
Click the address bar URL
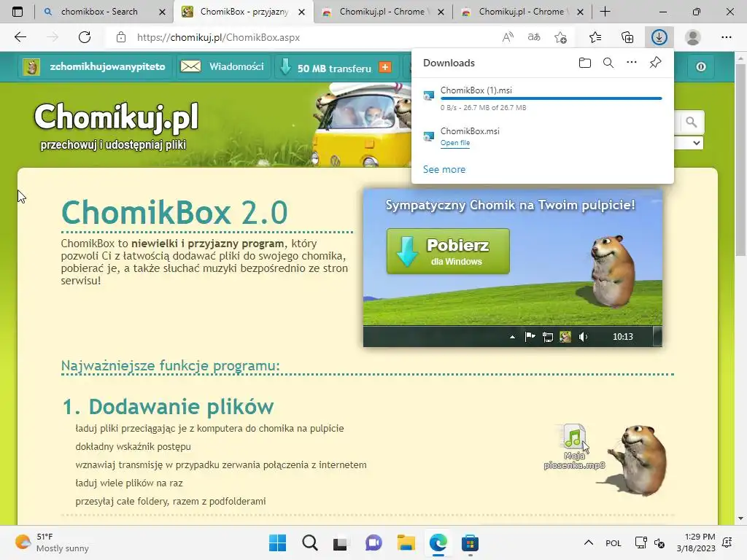point(218,37)
